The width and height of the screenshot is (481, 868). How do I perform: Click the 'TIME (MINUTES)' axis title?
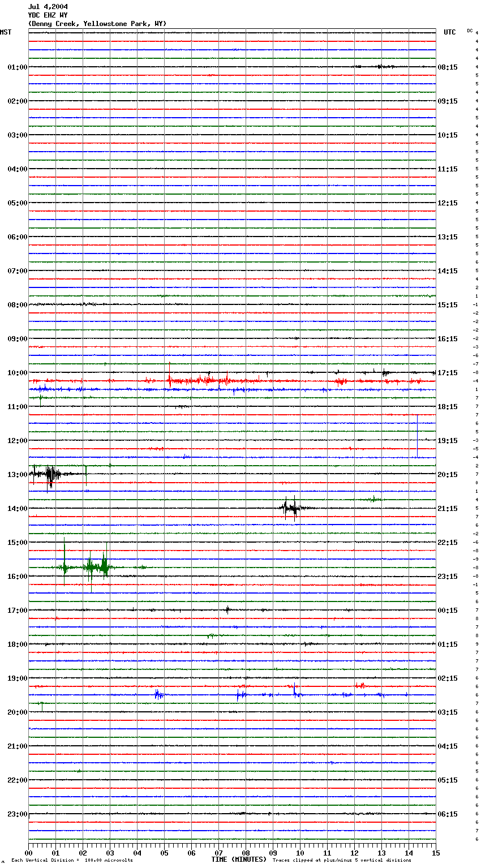[x=239, y=860]
